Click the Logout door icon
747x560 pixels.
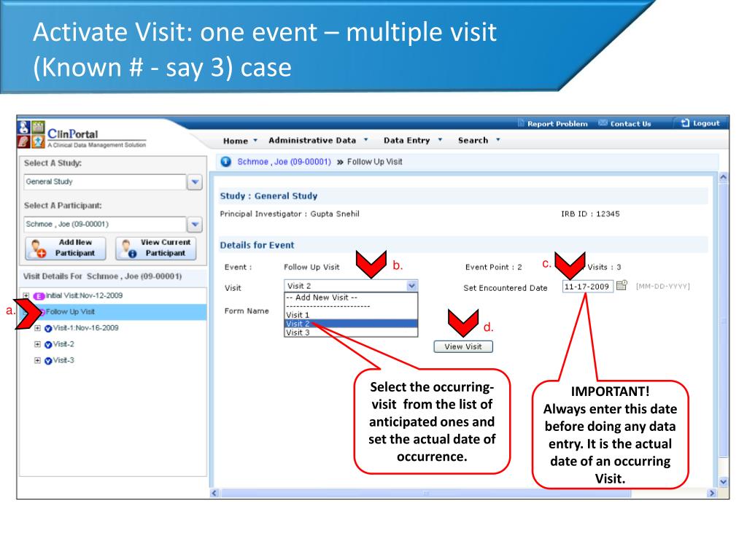coord(685,122)
